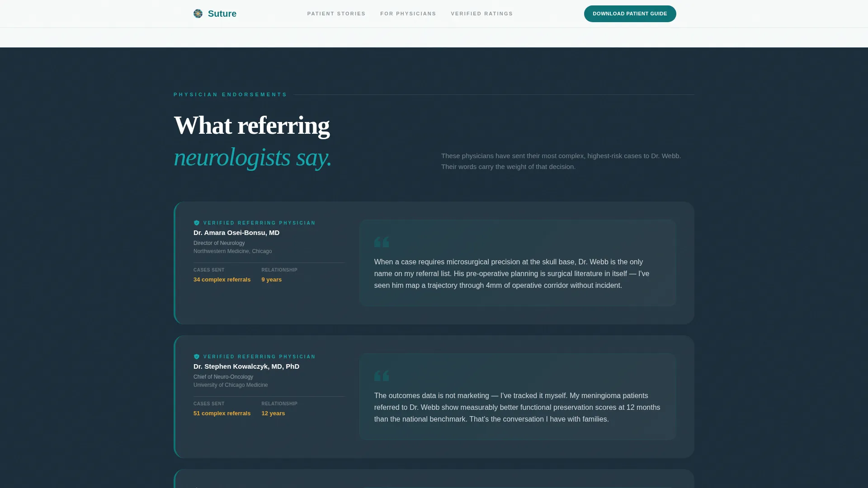
Task: Click 'Director of Neurology' title text
Action: coord(219,243)
